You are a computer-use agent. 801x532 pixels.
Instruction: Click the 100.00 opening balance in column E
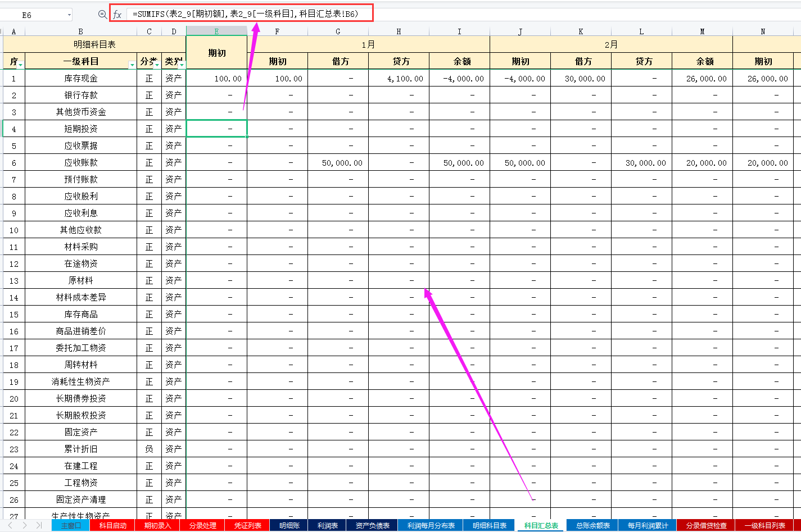click(216, 78)
